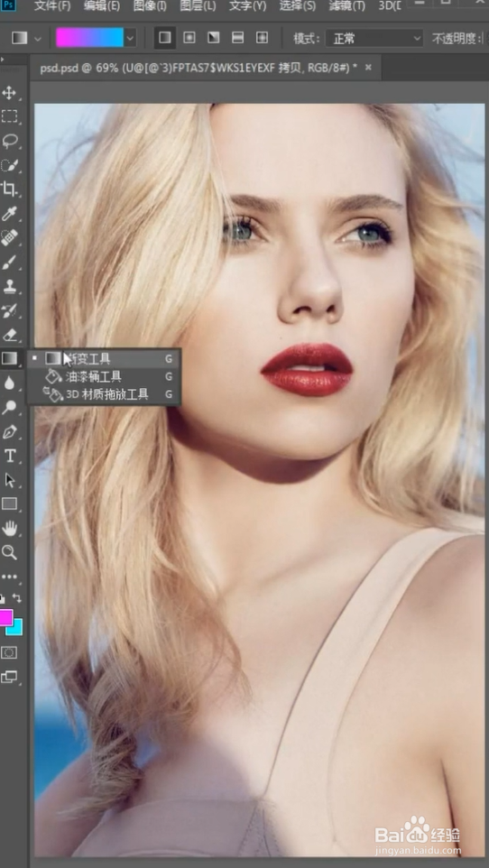
Task: Open the tool preset picker dropdown
Action: [38, 39]
